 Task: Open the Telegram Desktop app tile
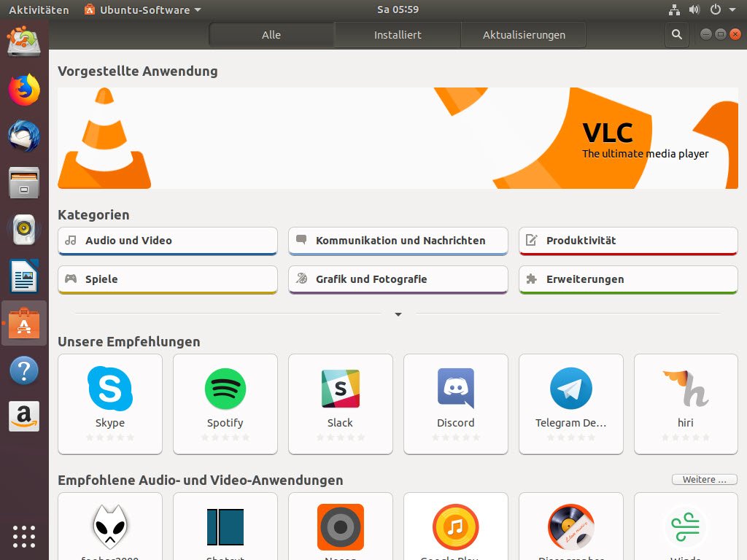(x=571, y=404)
